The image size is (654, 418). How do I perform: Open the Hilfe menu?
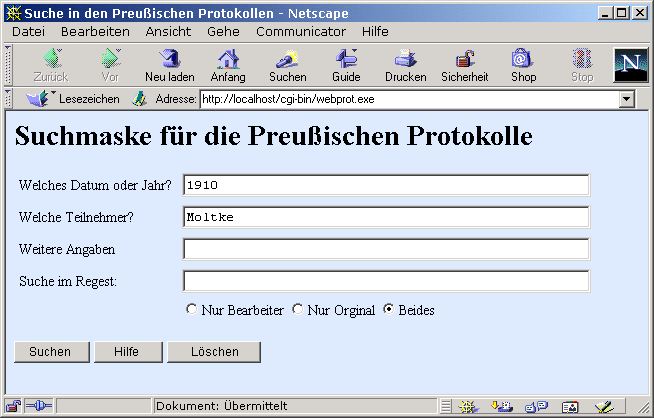point(375,32)
